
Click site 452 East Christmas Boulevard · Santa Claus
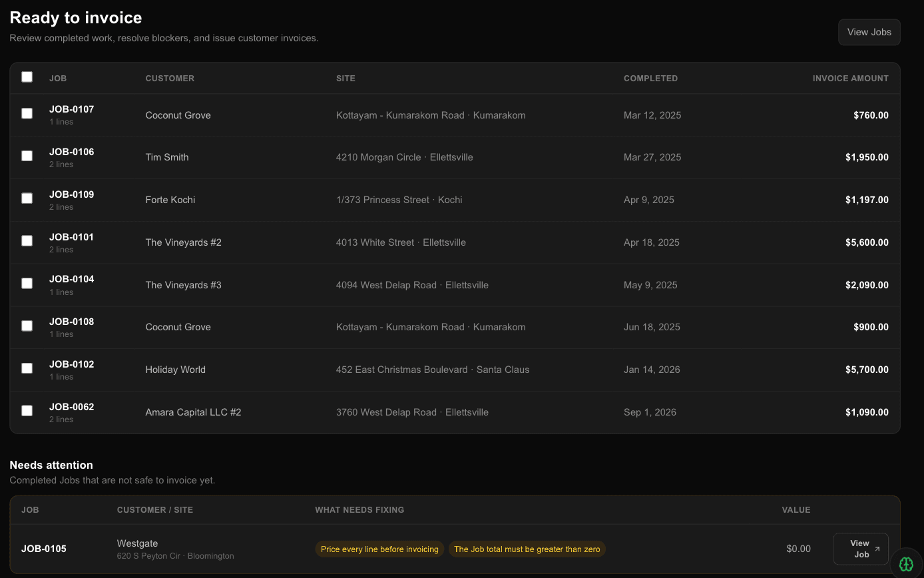pos(433,370)
